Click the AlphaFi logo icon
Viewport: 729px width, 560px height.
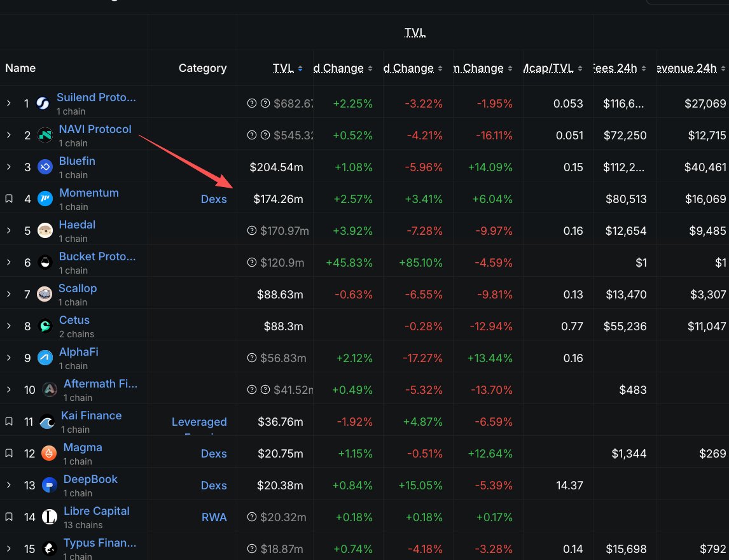tap(45, 358)
